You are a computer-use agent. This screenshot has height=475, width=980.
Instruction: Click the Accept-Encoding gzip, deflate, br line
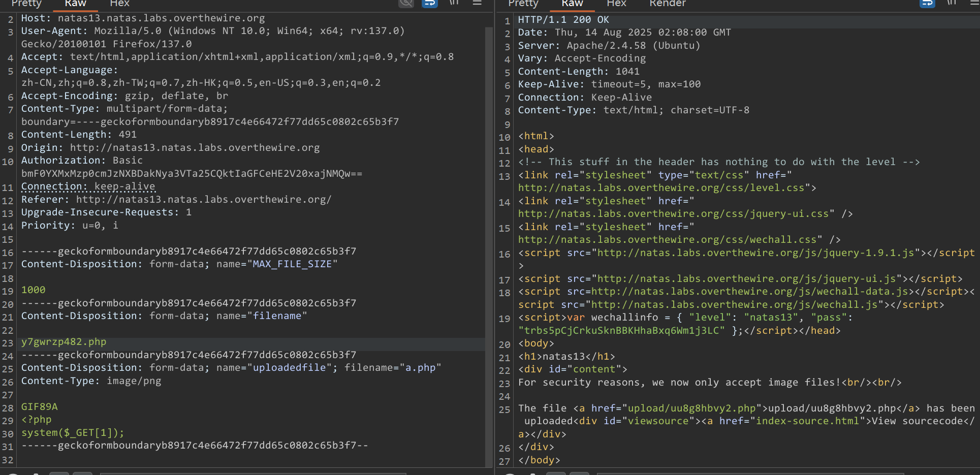tap(124, 96)
